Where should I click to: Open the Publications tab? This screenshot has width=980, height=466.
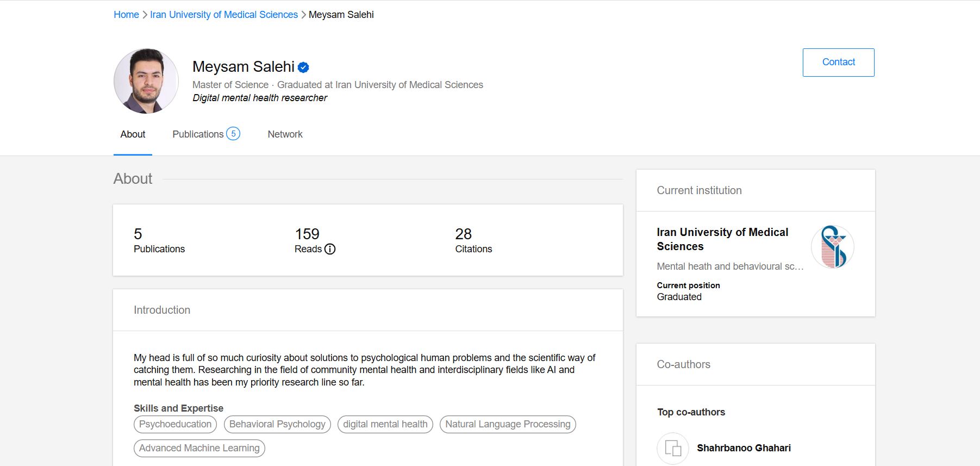(206, 134)
